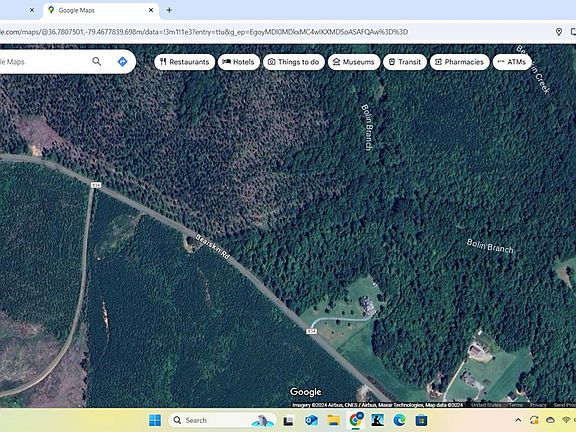Show Museums on the map
This screenshot has height=432, width=576.
pyautogui.click(x=354, y=62)
